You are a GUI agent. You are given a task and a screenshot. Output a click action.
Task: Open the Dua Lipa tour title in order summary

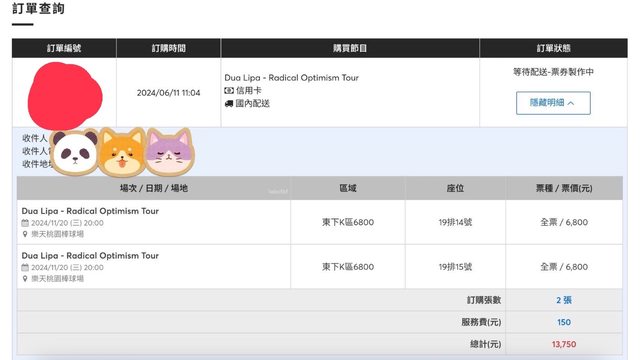point(291,78)
